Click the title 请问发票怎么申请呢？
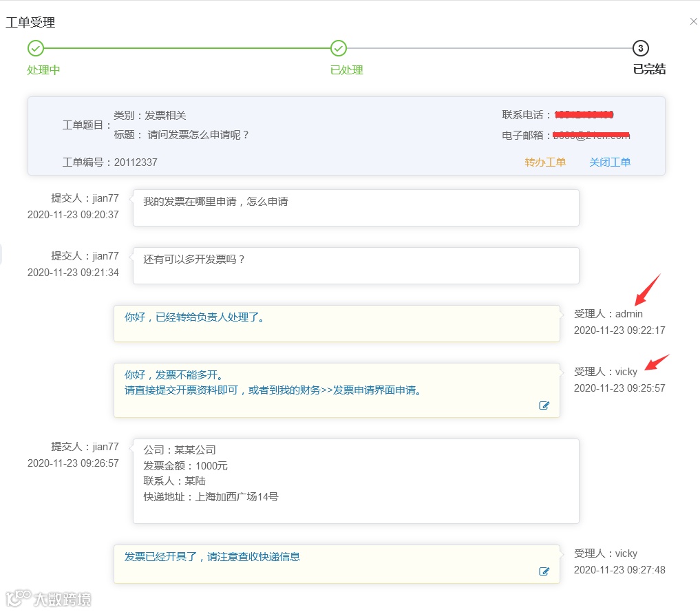This screenshot has width=700, height=612. (x=198, y=135)
